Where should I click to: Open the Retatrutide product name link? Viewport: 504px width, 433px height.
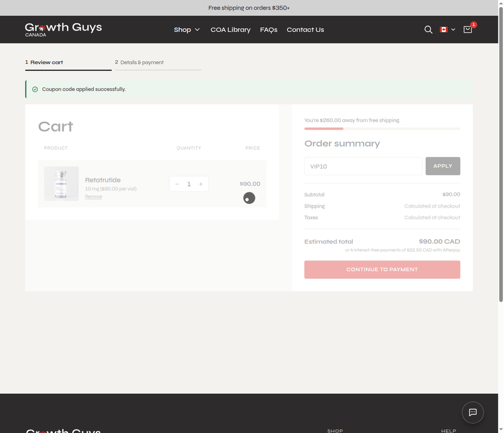(103, 180)
